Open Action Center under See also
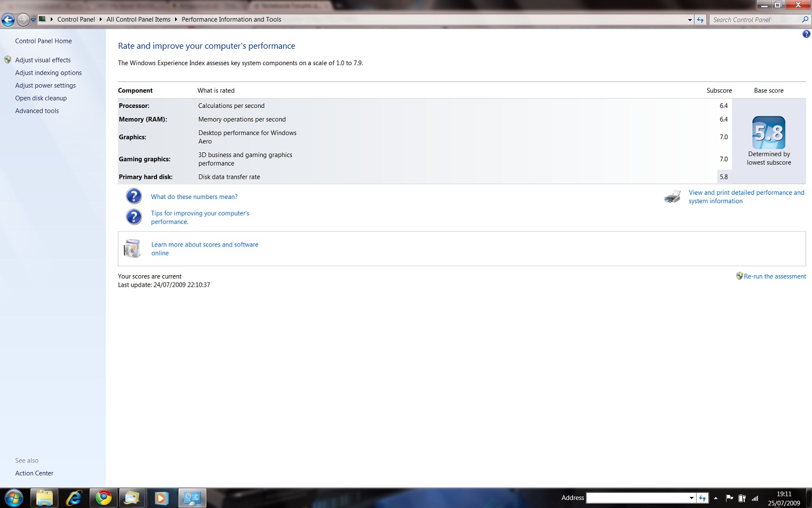812x508 pixels. 34,474
